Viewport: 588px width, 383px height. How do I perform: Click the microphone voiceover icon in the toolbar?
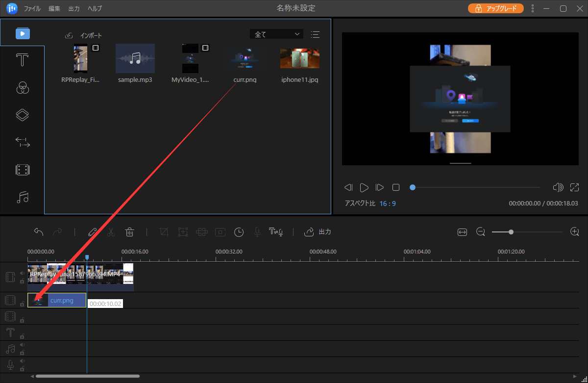click(x=257, y=232)
